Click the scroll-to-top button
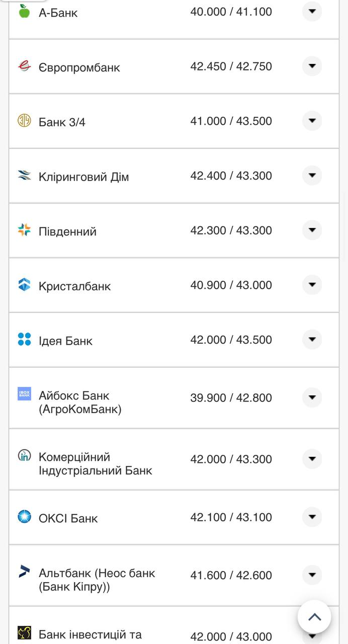348x644 pixels. 314,616
